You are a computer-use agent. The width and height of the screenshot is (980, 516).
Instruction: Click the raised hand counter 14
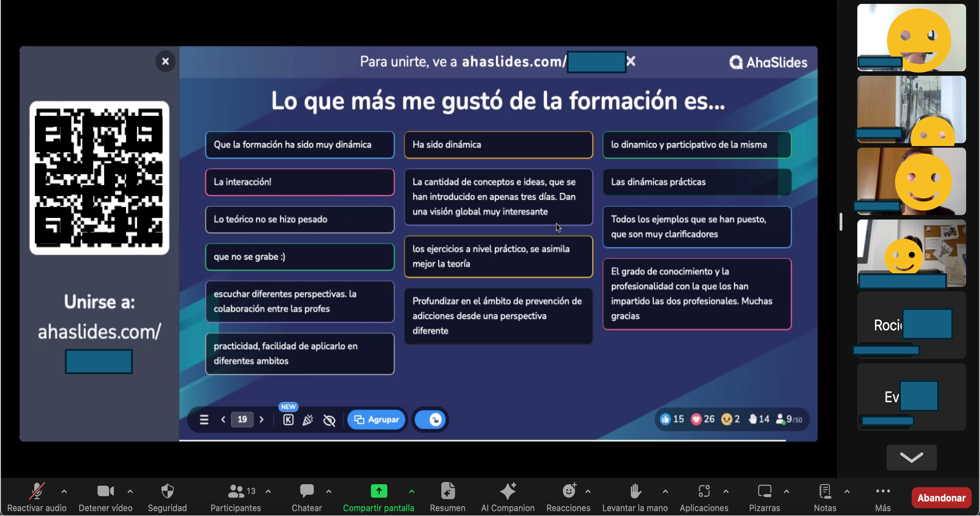click(759, 419)
